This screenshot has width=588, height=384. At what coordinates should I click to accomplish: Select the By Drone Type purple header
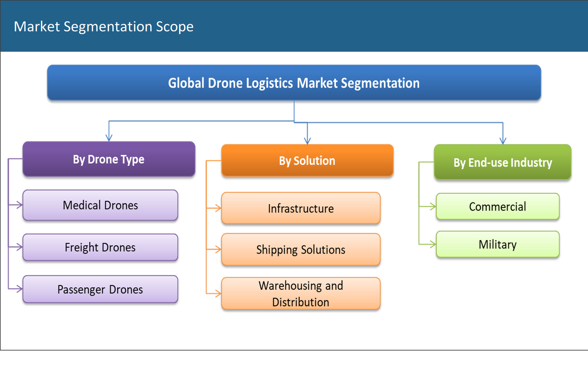(x=108, y=159)
